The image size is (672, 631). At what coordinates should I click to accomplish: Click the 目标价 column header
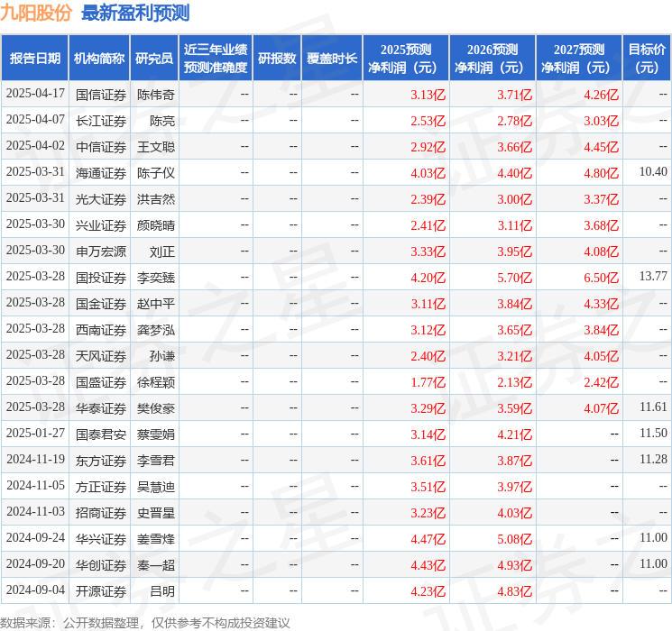tap(647, 59)
